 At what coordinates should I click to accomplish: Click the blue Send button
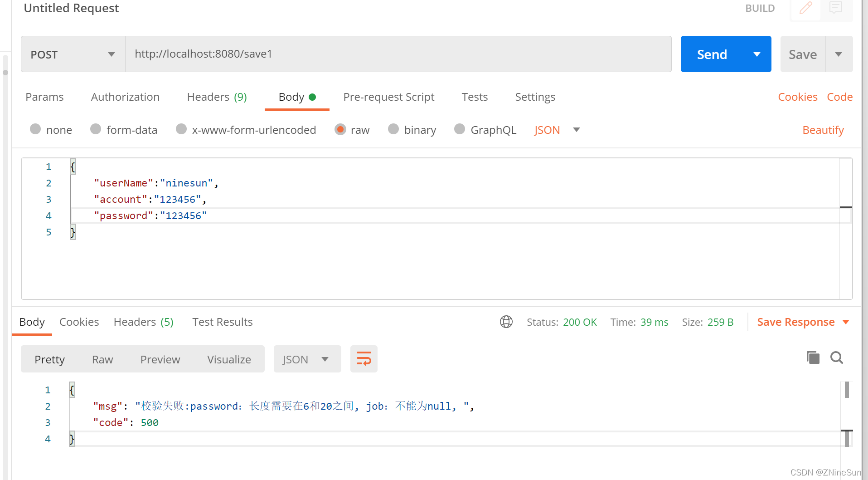pyautogui.click(x=712, y=54)
